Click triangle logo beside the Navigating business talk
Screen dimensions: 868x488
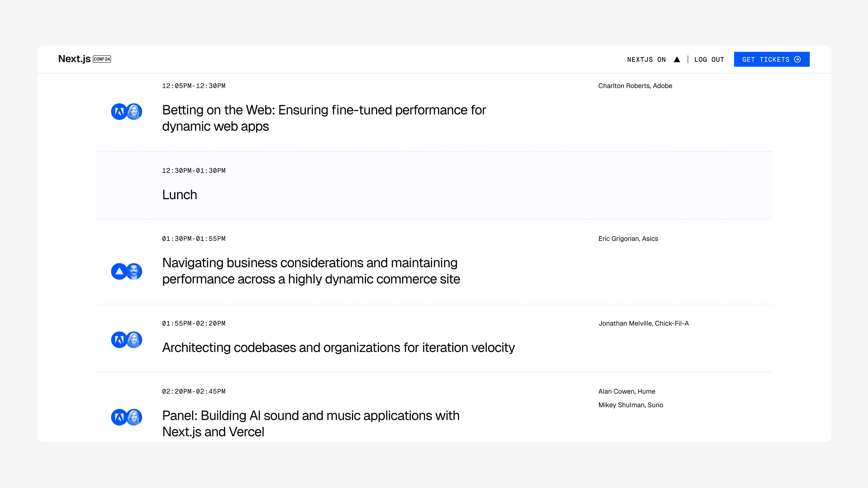119,271
